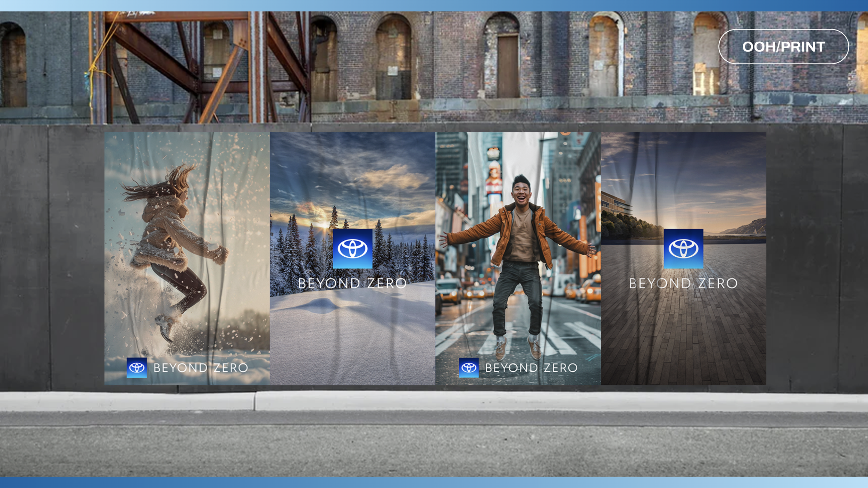Click the OOH/PRINT pill label
The image size is (868, 488).
click(783, 47)
